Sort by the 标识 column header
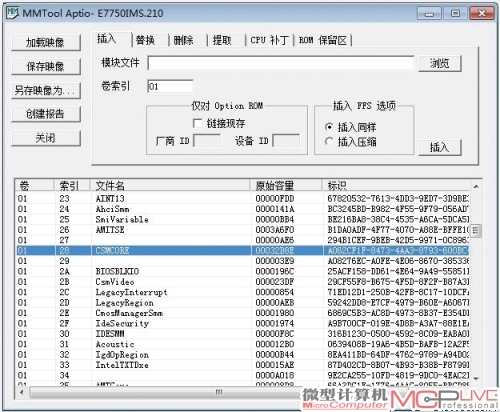The width and height of the screenshot is (500, 412). [x=396, y=186]
